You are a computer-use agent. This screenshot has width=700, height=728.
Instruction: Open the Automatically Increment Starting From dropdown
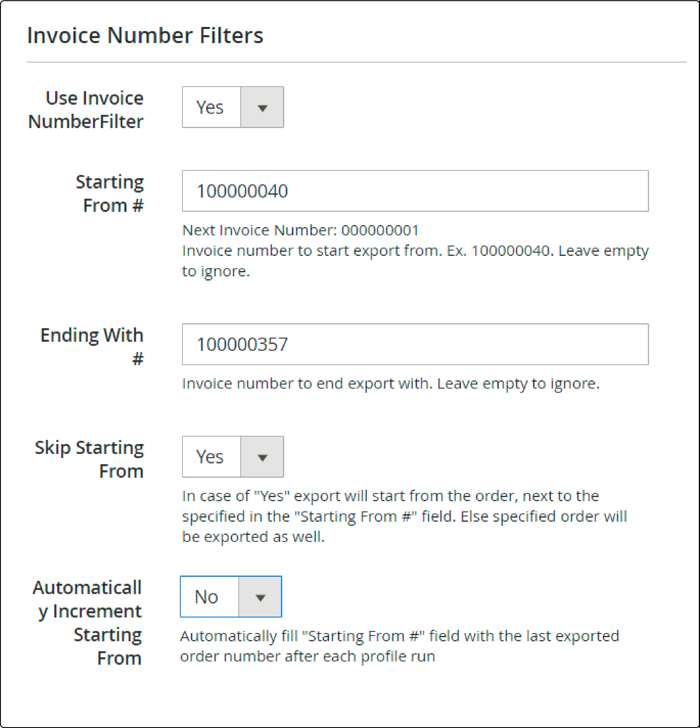point(231,597)
